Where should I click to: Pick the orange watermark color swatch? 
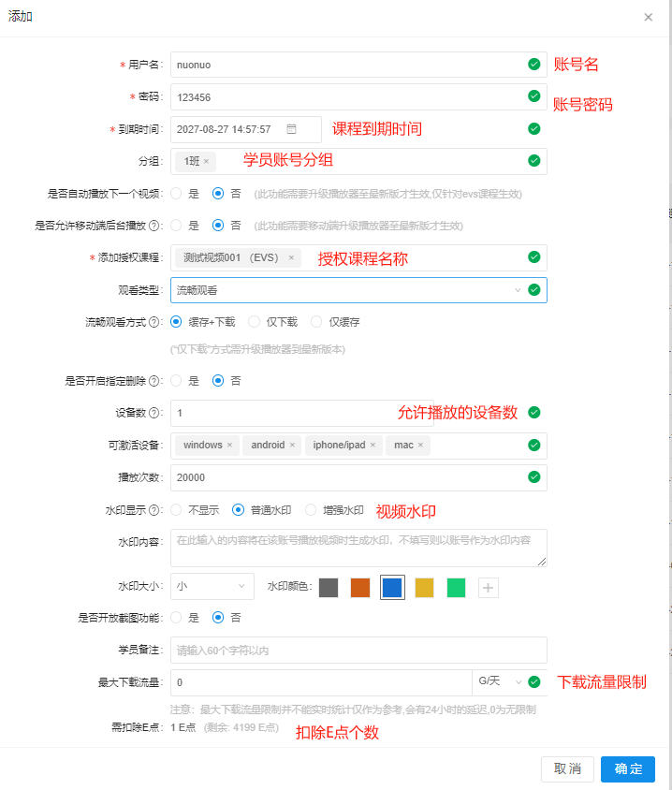(360, 588)
